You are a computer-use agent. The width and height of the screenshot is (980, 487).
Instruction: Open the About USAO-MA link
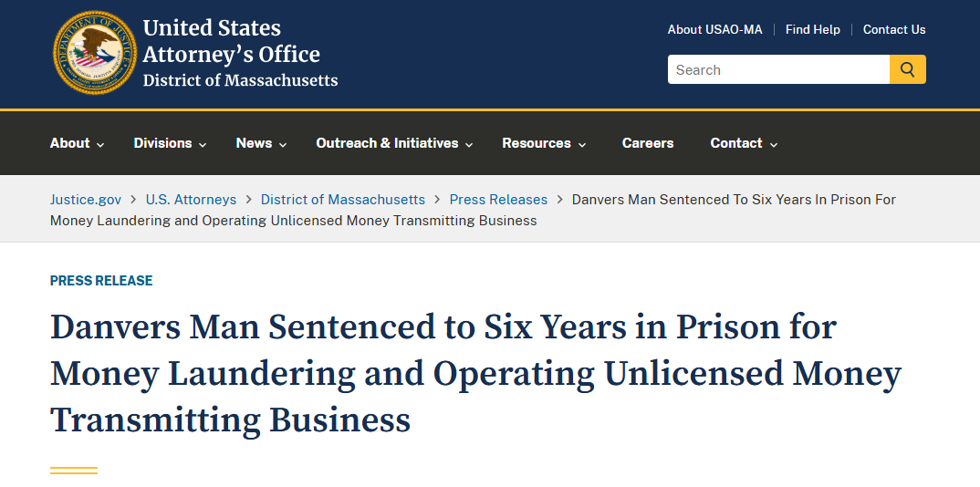[715, 29]
